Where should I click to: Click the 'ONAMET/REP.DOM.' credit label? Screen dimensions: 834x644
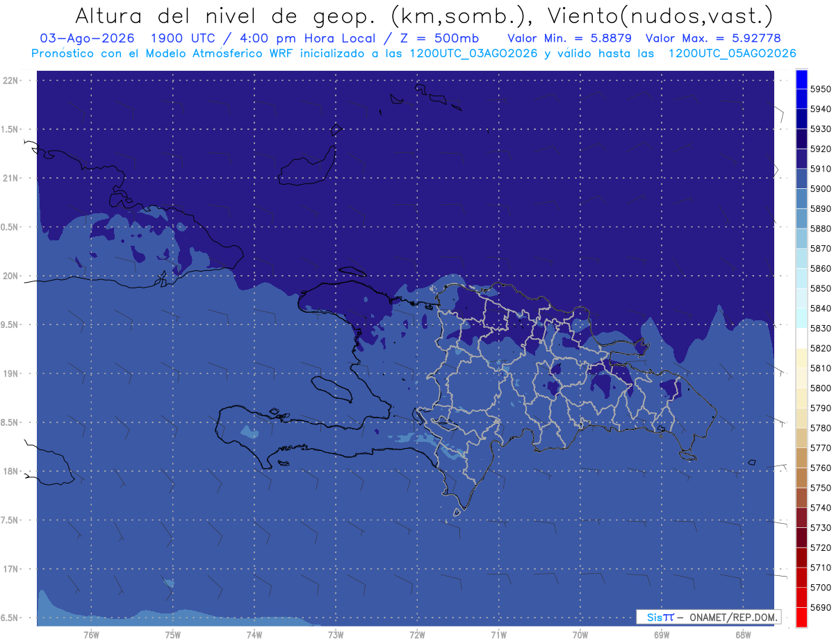point(733,617)
